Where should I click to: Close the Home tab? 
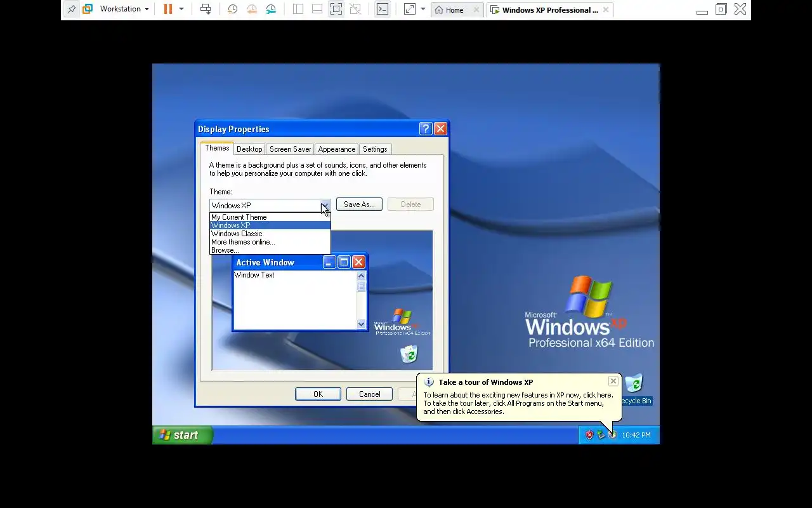(x=476, y=10)
